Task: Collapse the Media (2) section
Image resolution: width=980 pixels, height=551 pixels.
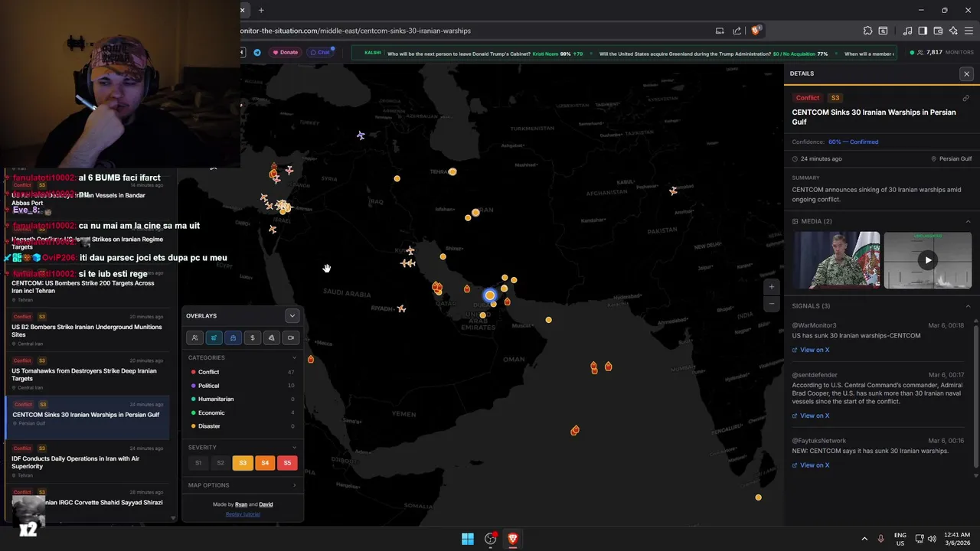Action: click(x=968, y=221)
